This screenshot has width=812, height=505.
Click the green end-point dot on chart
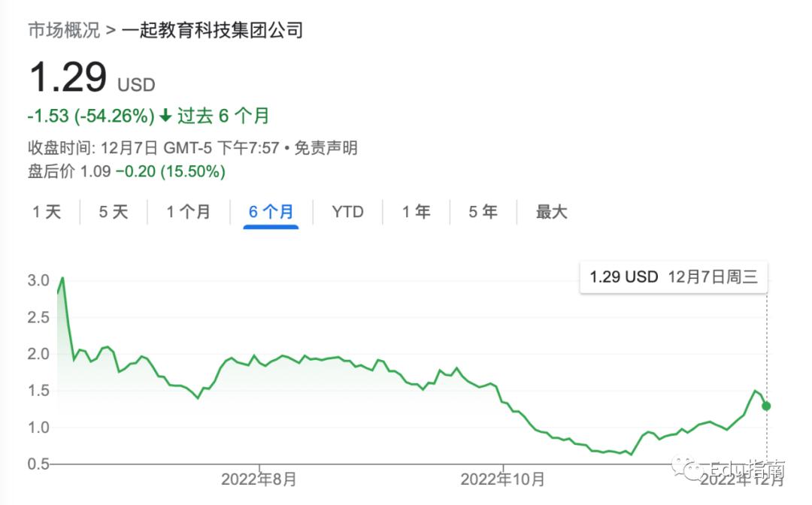coord(766,406)
